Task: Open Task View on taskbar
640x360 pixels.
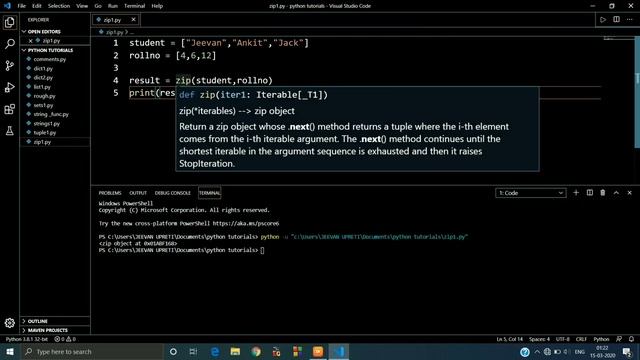Action: (193, 351)
